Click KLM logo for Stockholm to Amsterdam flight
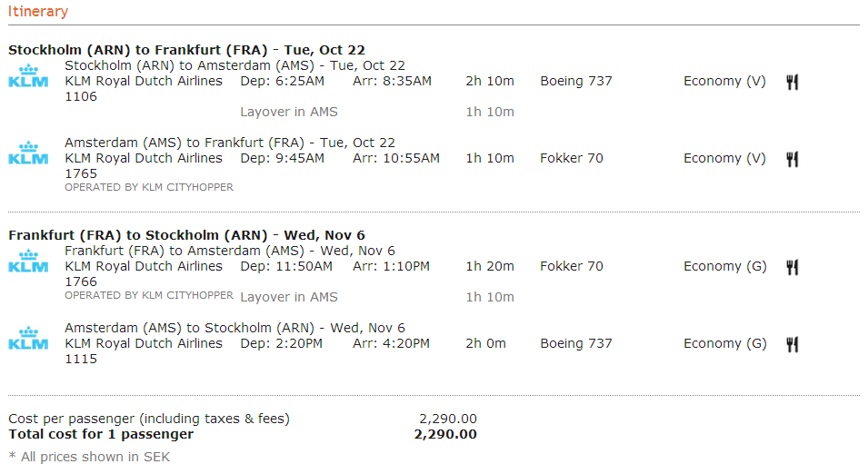The image size is (868, 464). coord(28,76)
